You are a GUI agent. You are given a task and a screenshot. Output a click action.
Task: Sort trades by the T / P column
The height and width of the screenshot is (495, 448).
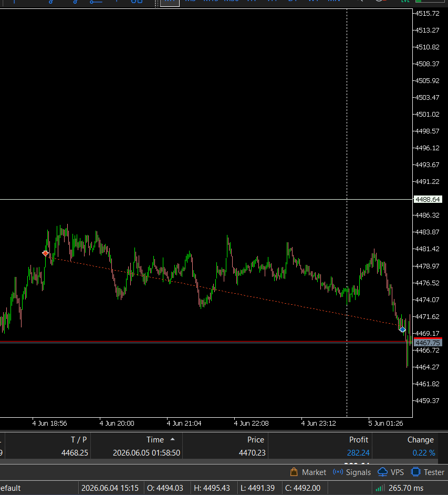point(79,440)
